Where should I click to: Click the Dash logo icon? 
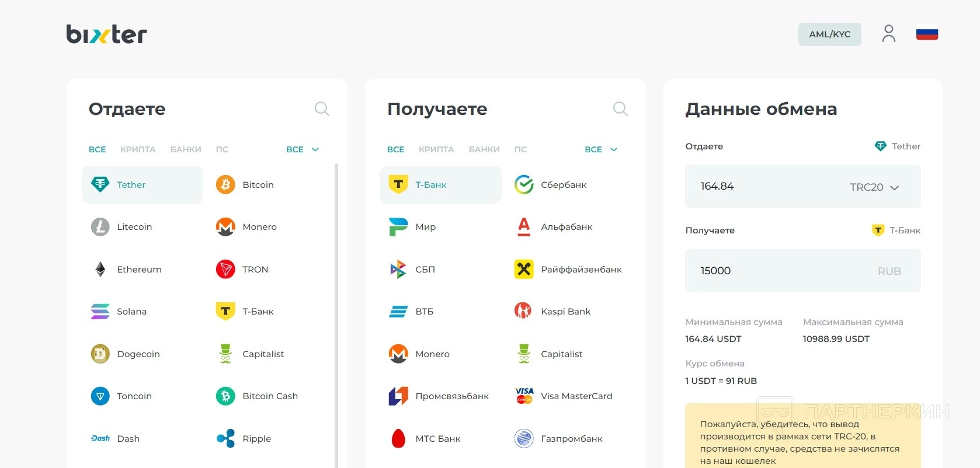[100, 438]
